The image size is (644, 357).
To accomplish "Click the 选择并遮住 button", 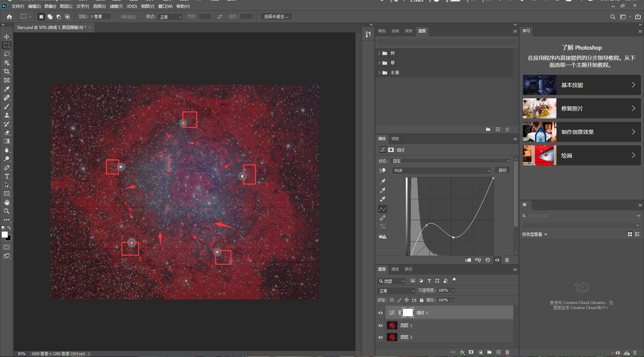I will pos(276,16).
